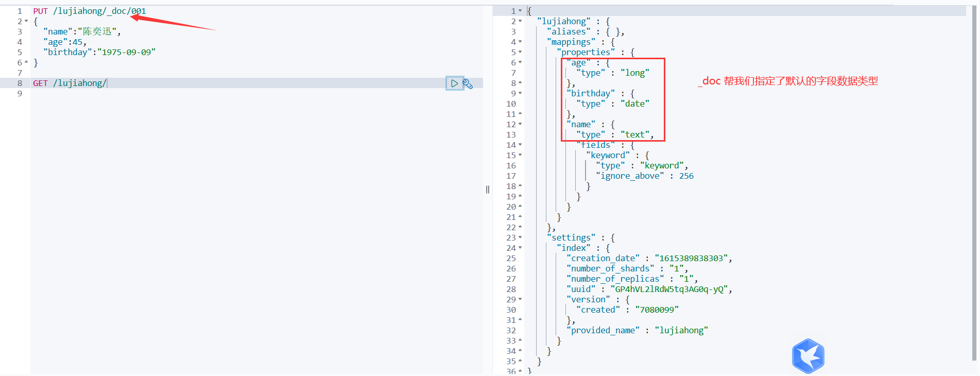Image resolution: width=980 pixels, height=376 pixels.
Task: Collapse the "birthday" field block
Action: [520, 94]
